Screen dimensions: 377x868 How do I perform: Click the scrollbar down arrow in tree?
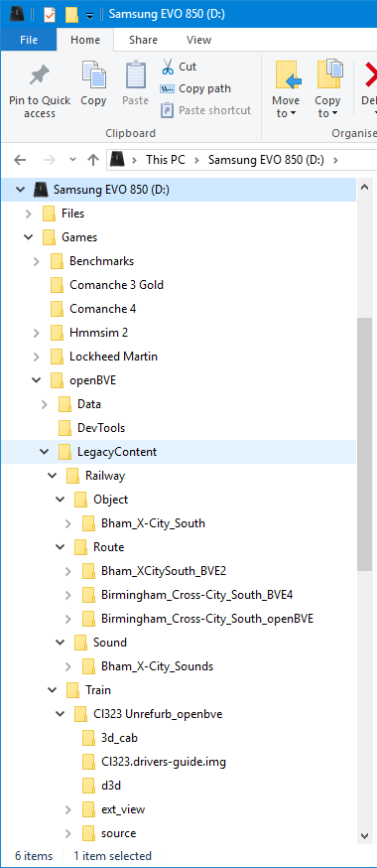click(365, 835)
